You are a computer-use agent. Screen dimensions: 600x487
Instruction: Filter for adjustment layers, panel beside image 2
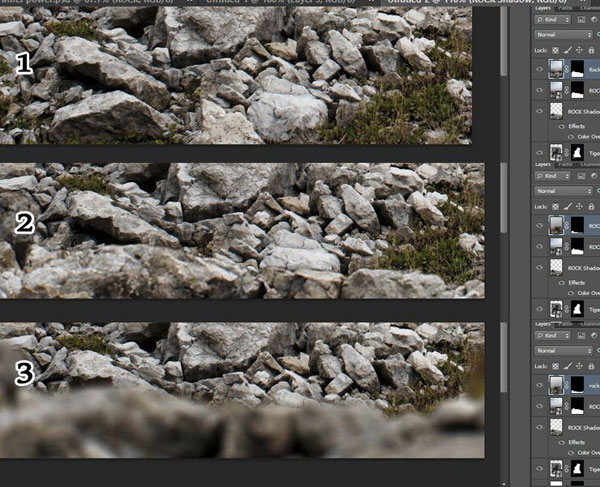[594, 176]
